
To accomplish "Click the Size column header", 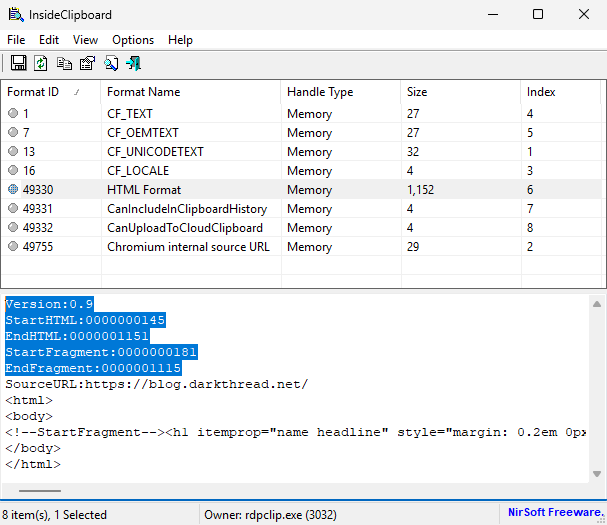I will coord(417,92).
